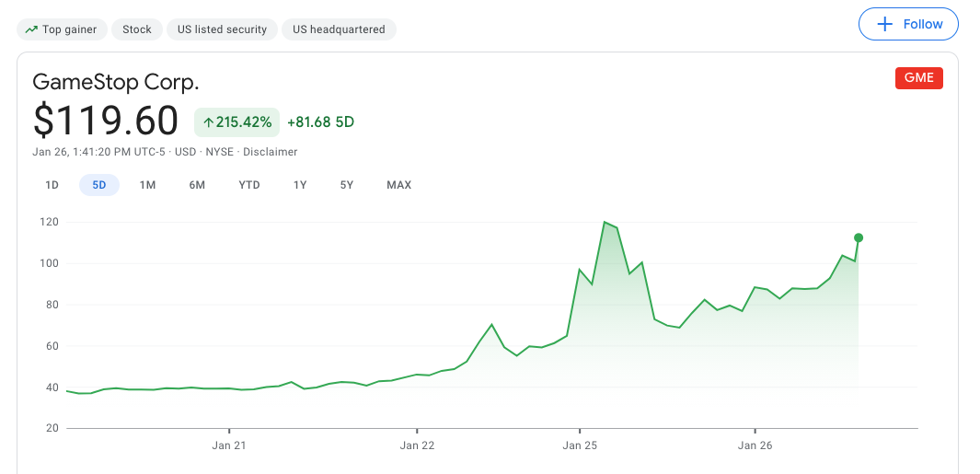Click the USD currency text
980x474 pixels.
click(x=185, y=152)
